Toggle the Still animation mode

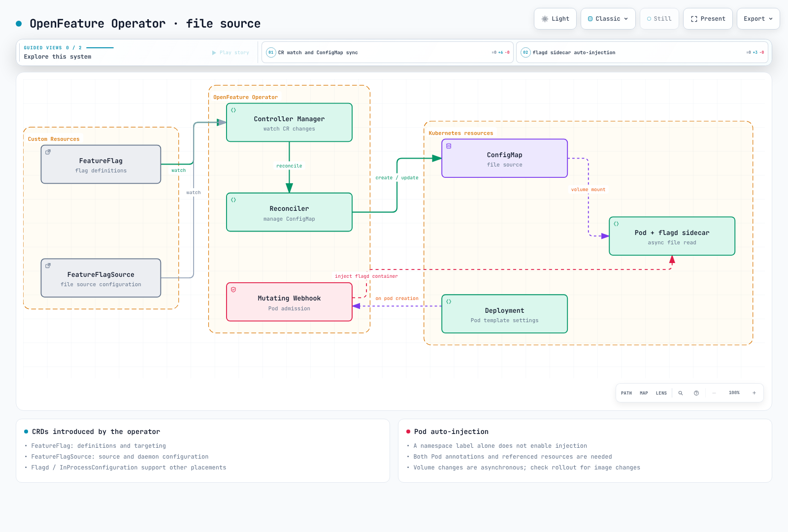[x=659, y=19]
